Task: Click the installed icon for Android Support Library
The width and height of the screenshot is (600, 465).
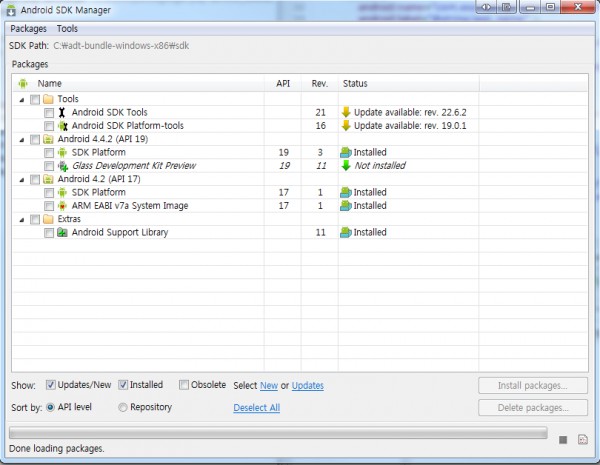Action: coord(346,232)
